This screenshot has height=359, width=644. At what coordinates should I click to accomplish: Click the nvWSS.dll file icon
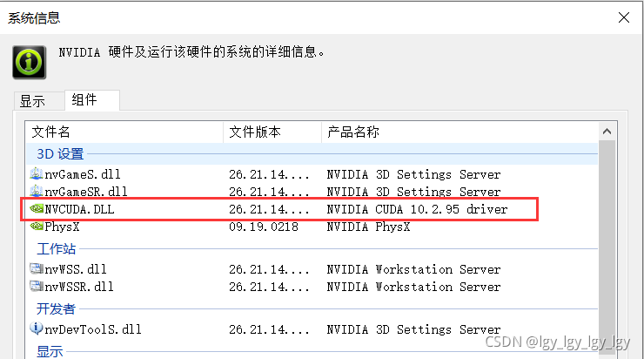coord(37,269)
